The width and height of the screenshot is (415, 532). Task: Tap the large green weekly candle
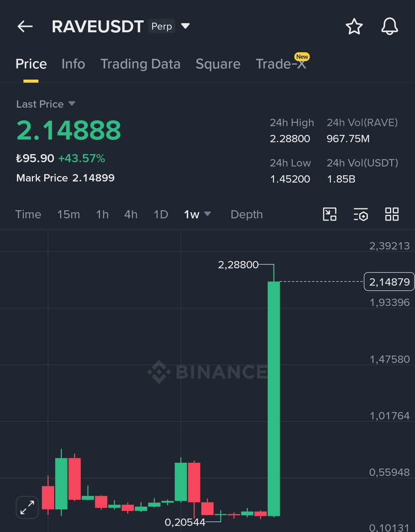pos(274,399)
